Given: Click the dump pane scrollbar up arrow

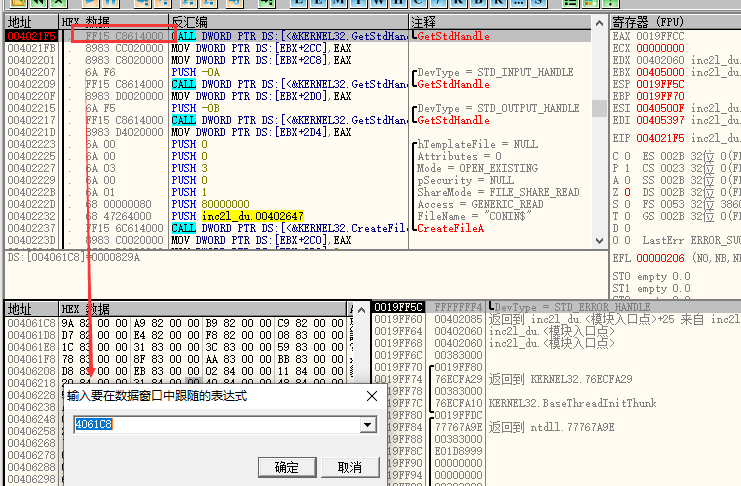Looking at the screenshot, I should tap(361, 310).
